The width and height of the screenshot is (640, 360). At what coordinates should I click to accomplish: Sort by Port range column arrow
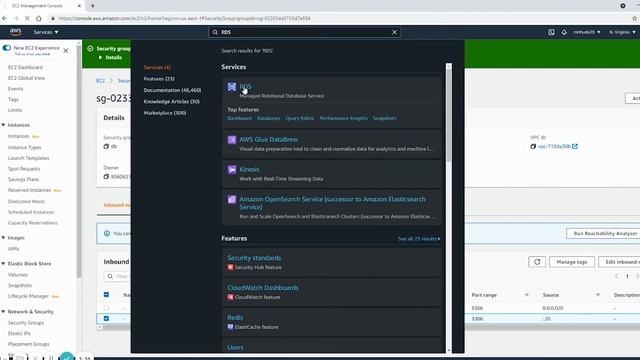(x=527, y=295)
